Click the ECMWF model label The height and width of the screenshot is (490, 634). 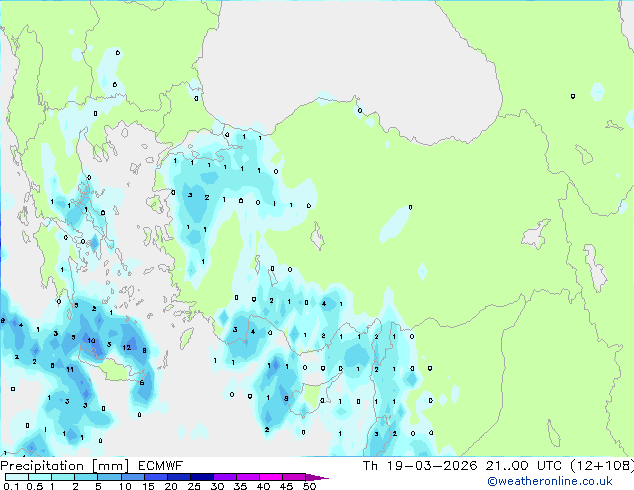(161, 466)
